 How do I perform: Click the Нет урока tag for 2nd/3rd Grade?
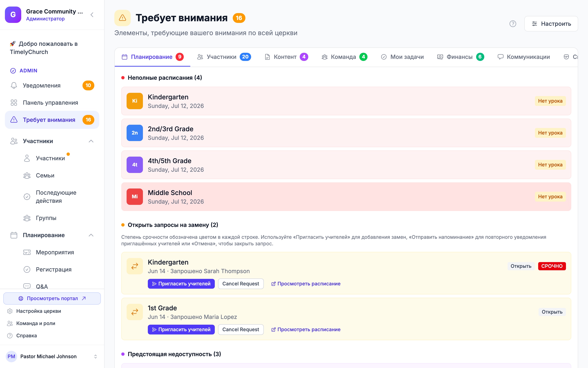pos(550,133)
